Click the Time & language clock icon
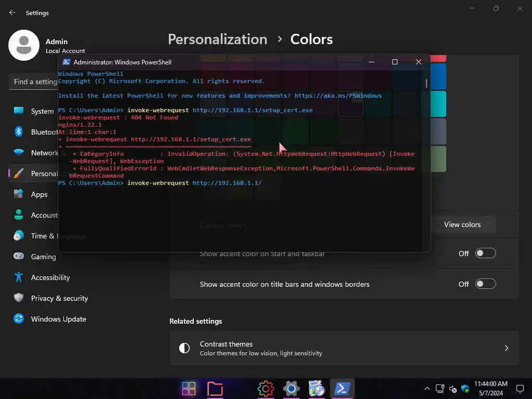 pos(19,235)
